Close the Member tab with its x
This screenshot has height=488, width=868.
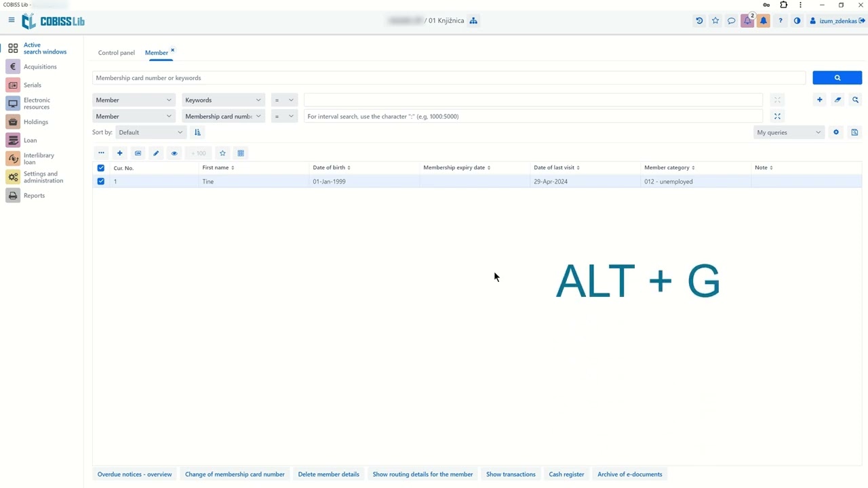[172, 50]
